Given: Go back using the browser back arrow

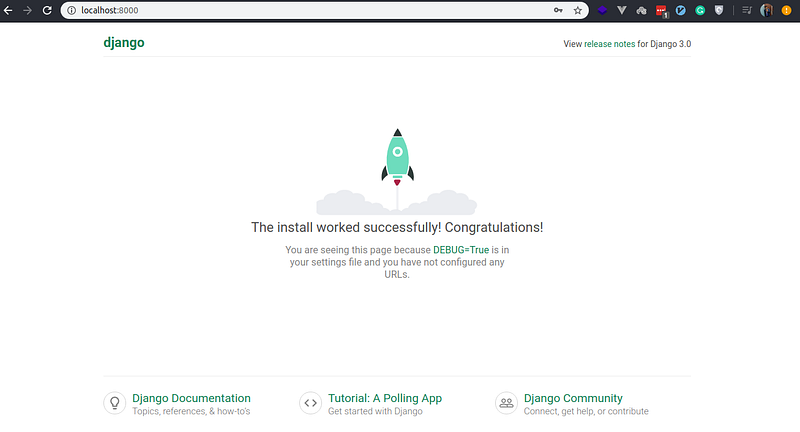Looking at the screenshot, I should (x=8, y=10).
